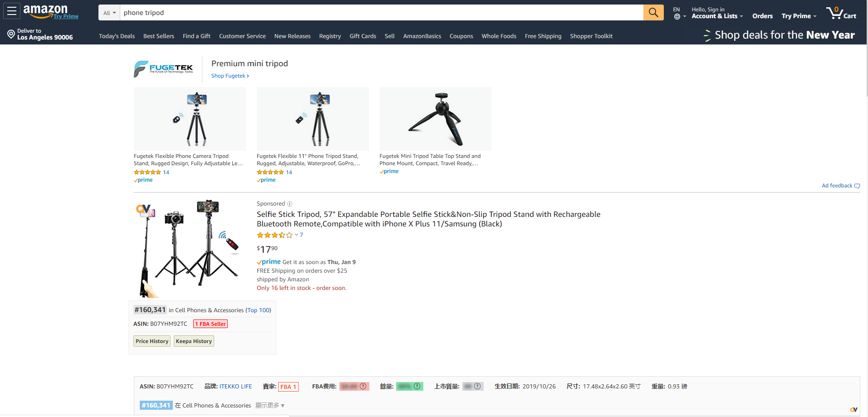Click the Top 100 link
This screenshot has height=417, width=868.
(x=258, y=310)
